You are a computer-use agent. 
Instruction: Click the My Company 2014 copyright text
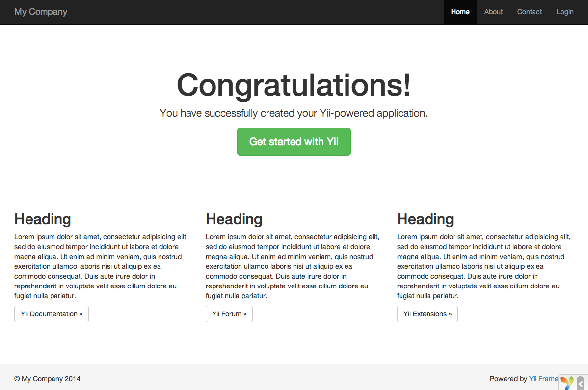(47, 378)
